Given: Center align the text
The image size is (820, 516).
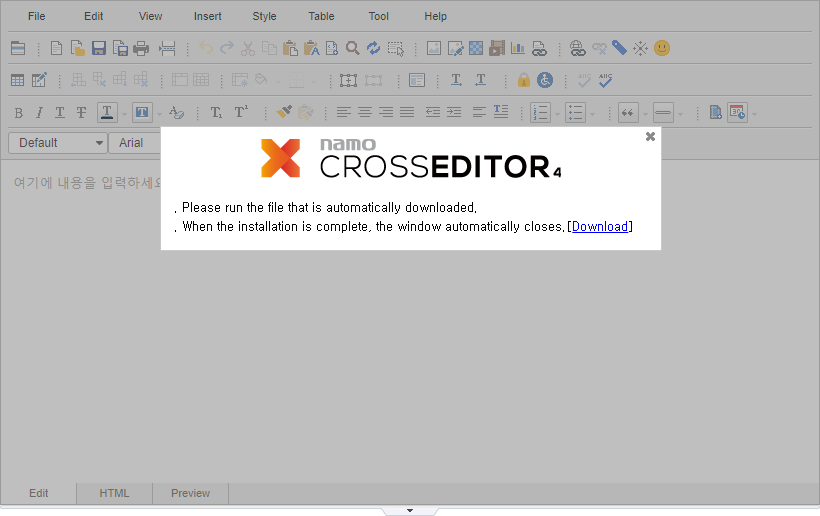Looking at the screenshot, I should point(365,112).
